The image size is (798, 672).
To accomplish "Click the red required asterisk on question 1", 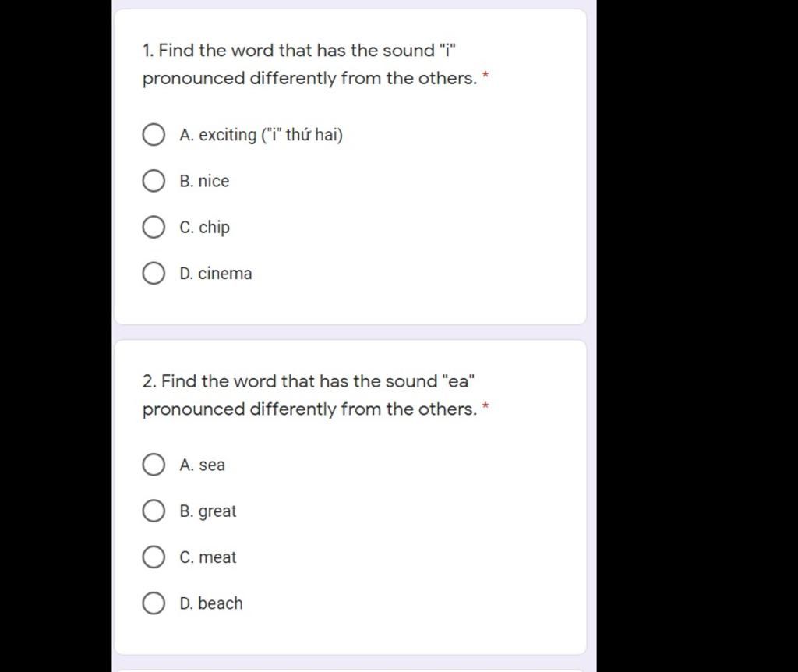I will 486,76.
